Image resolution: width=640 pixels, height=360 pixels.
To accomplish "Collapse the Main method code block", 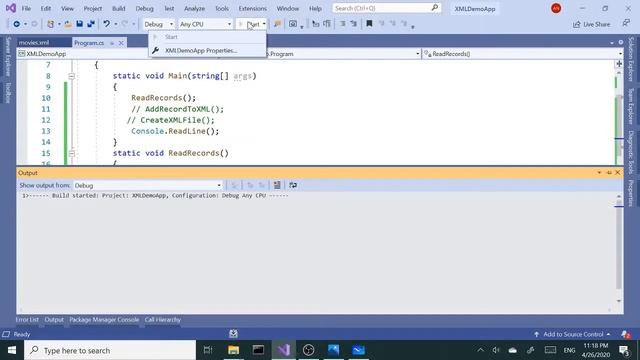I will click(x=71, y=76).
